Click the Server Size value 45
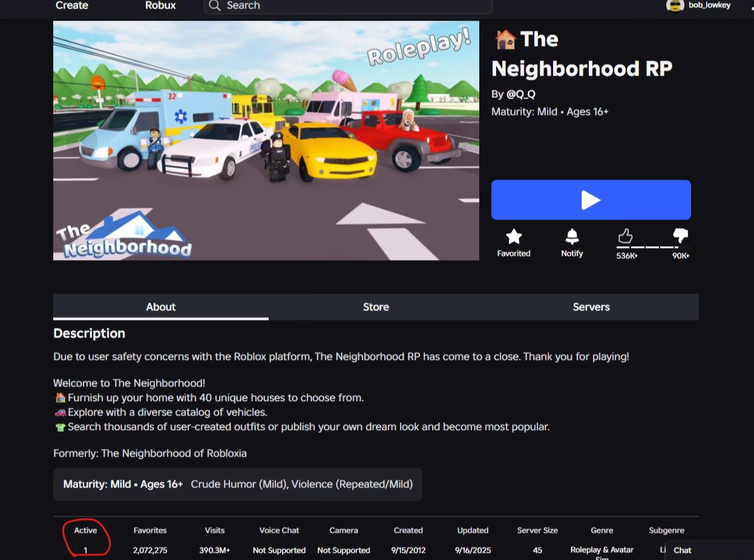The height and width of the screenshot is (560, 754). pyautogui.click(x=537, y=550)
